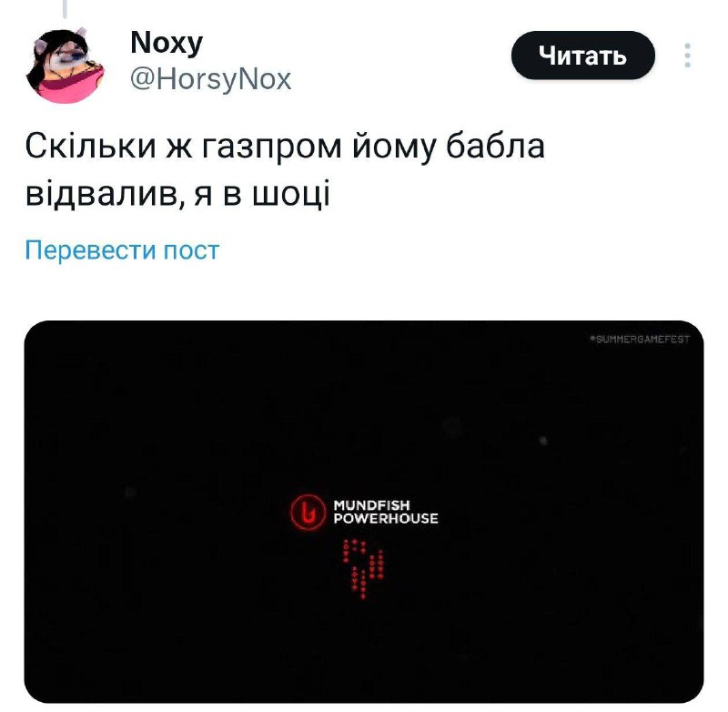Click the word йому in the tweet

coord(394,147)
